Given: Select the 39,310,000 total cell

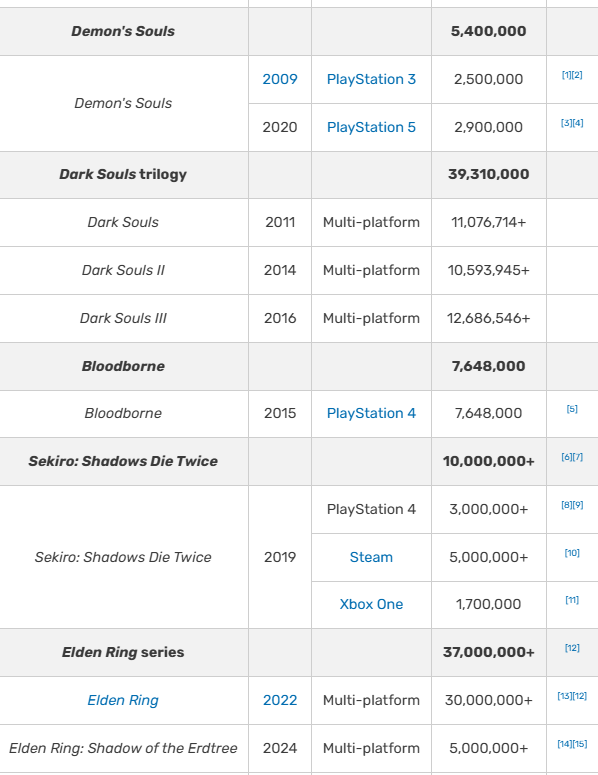Looking at the screenshot, I should point(488,174).
